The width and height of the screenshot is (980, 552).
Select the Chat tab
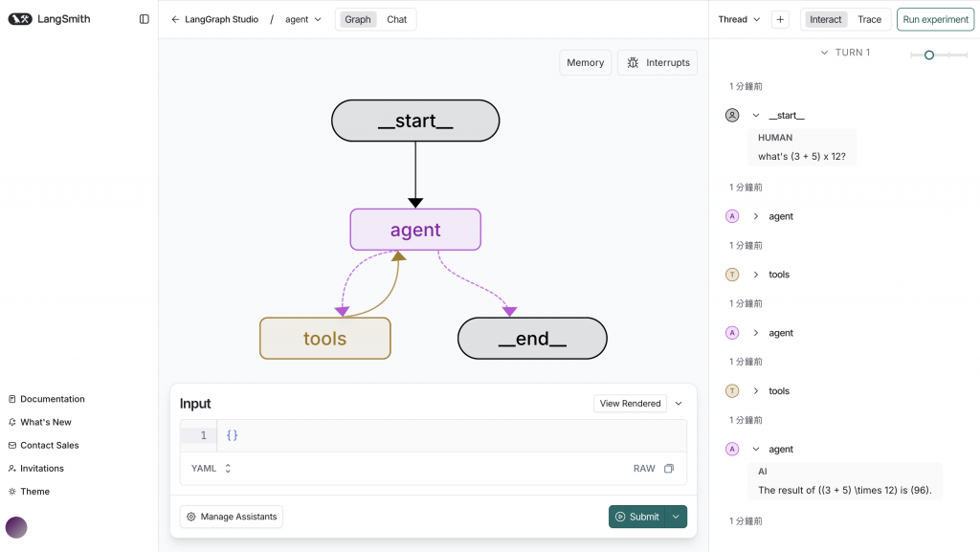(x=396, y=19)
